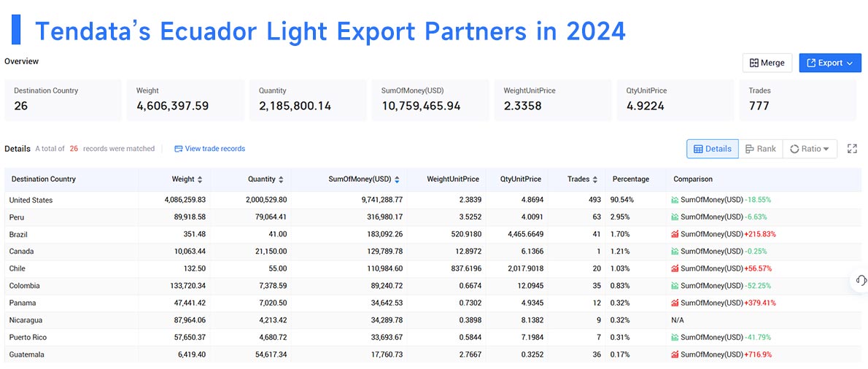868x369 pixels.
Task: Click the overview Trades value 777
Action: tap(759, 106)
